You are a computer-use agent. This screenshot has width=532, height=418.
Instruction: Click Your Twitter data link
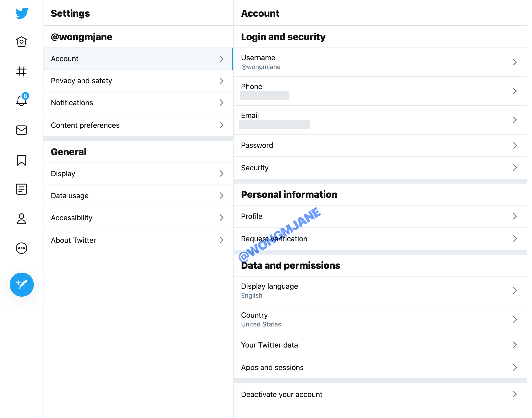[x=380, y=345]
